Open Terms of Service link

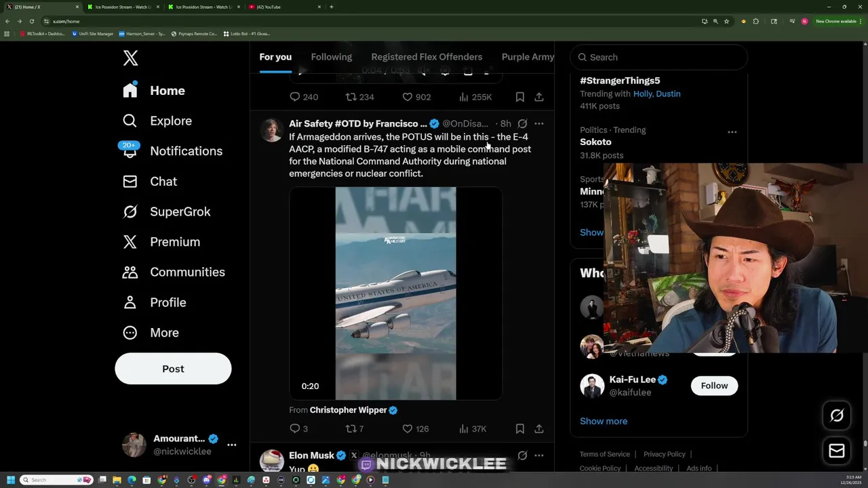605,454
